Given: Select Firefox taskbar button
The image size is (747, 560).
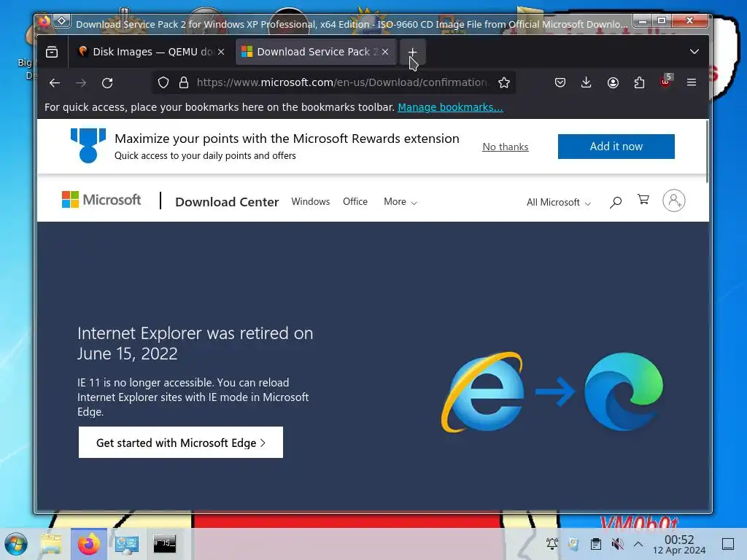Looking at the screenshot, I should 88,544.
